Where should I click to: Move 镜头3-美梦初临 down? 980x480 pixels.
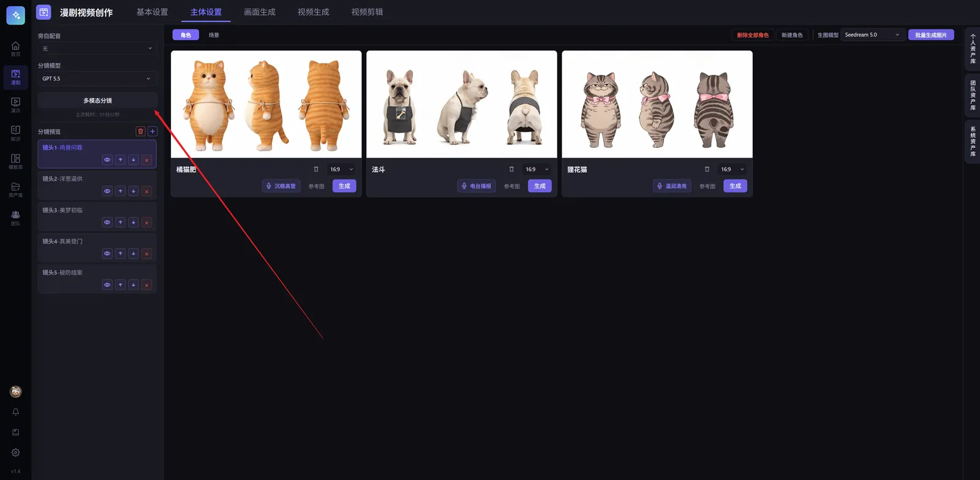point(134,223)
